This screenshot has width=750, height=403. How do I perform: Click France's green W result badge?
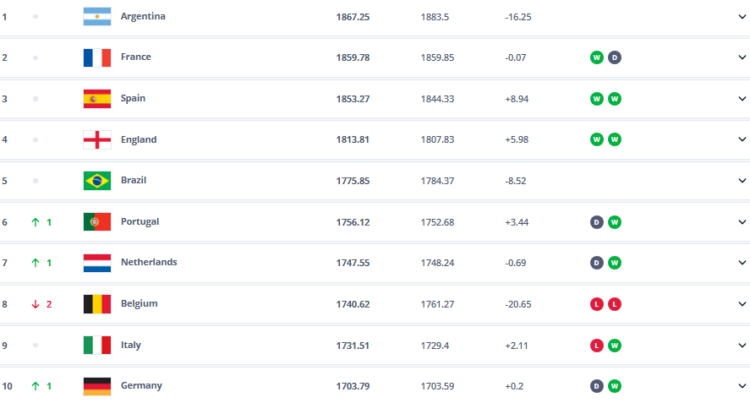coord(596,58)
